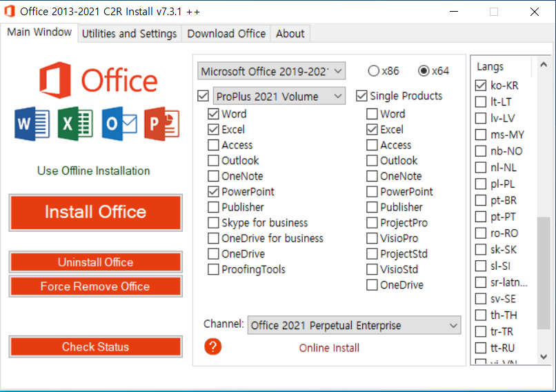
Task: Check OneNote in the ProPlus list
Action: tap(213, 176)
